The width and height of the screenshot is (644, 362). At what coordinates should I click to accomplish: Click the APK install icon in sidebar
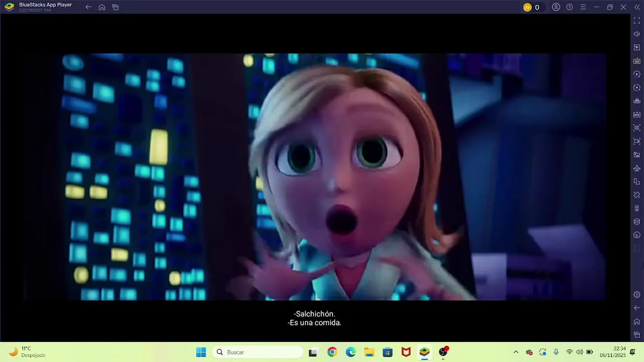click(x=637, y=115)
